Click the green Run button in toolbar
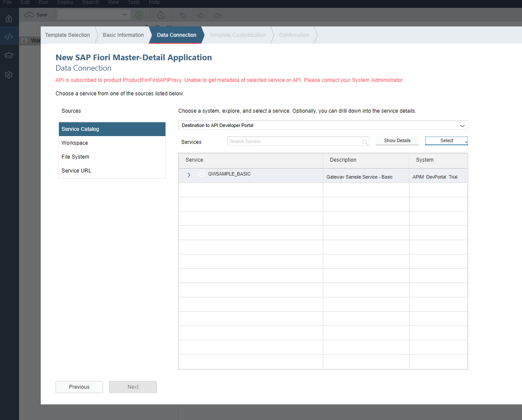This screenshot has width=522, height=420. coord(139,15)
